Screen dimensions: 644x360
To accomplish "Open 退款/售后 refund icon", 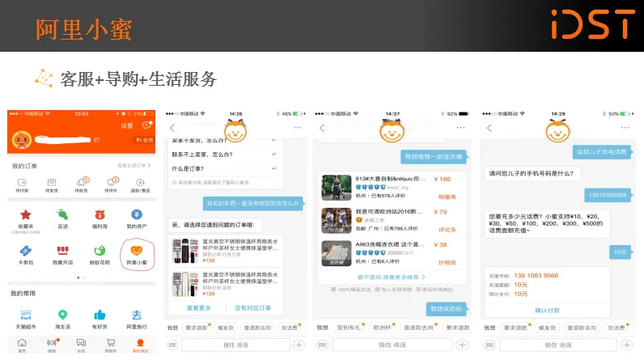I will [x=141, y=182].
